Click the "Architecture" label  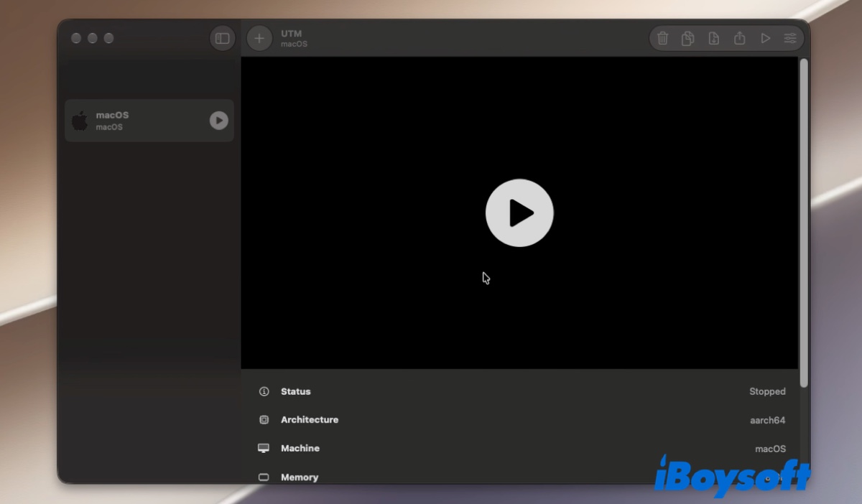point(310,420)
